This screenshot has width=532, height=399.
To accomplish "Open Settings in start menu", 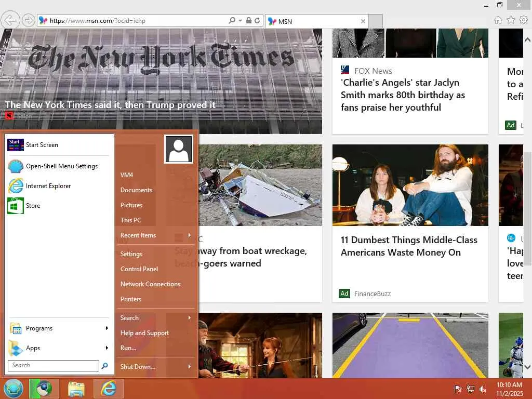I will click(156, 254).
